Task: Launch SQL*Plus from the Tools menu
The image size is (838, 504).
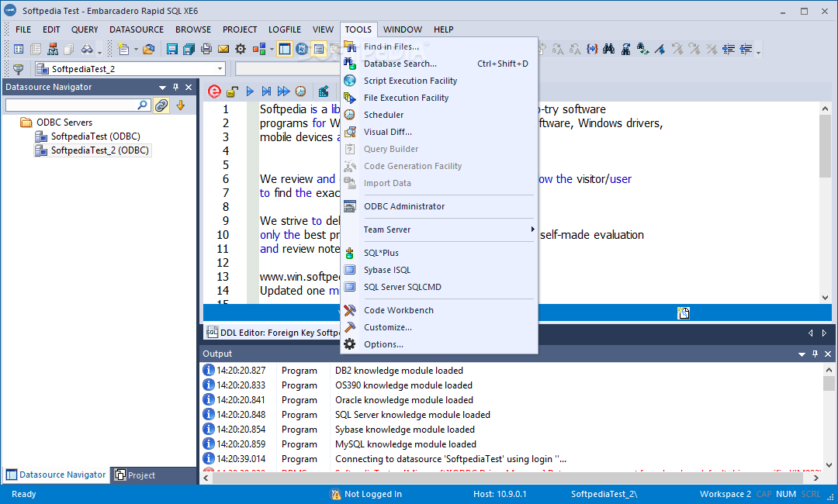Action: pos(438,253)
